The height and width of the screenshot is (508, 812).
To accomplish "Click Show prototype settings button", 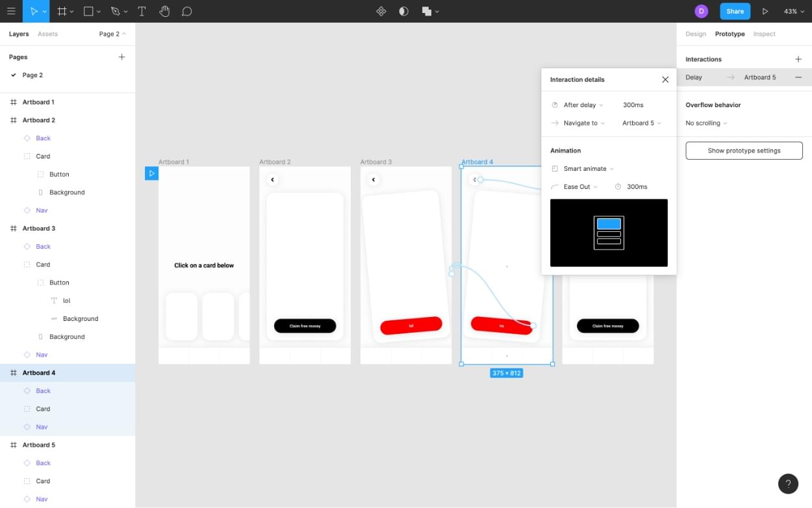I will click(744, 151).
